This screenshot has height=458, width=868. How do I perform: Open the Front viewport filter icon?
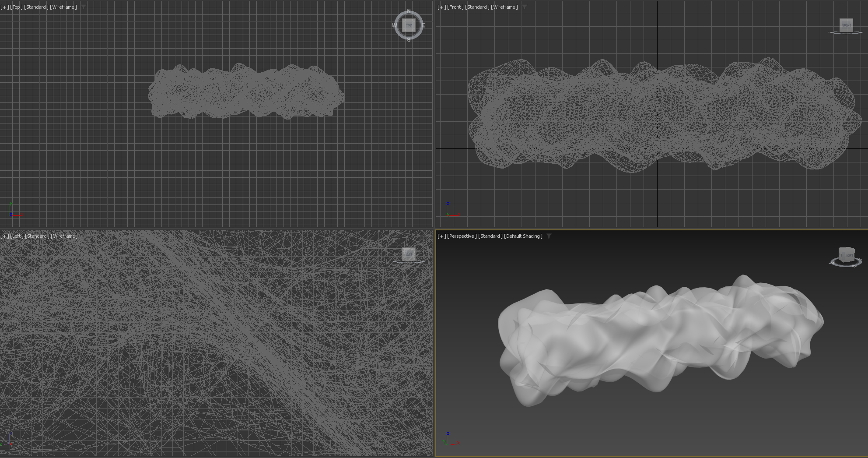(525, 7)
